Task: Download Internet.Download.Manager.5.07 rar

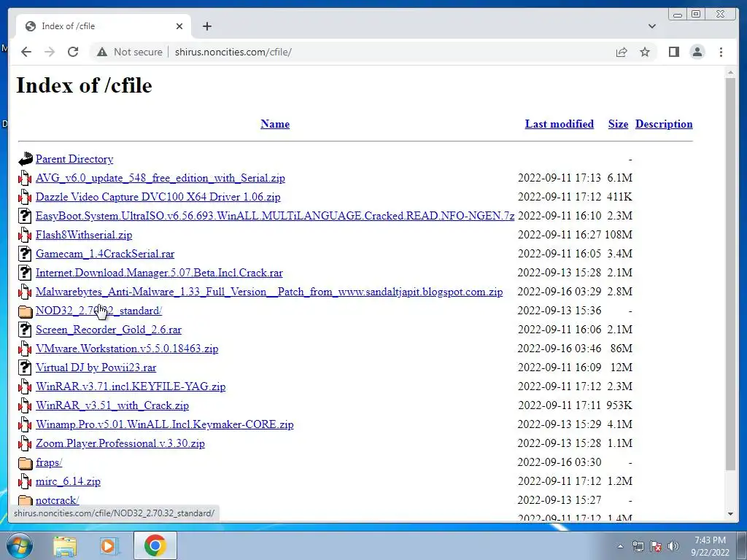Action: [159, 273]
